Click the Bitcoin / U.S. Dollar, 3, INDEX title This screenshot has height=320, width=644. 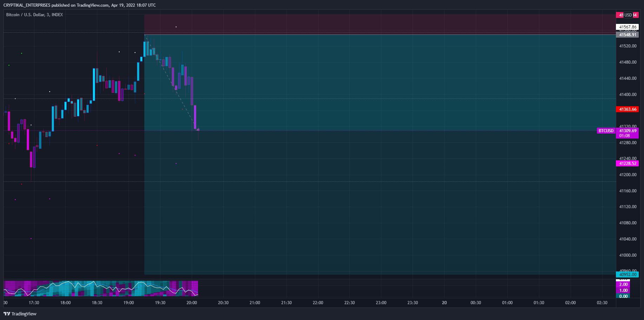point(34,15)
